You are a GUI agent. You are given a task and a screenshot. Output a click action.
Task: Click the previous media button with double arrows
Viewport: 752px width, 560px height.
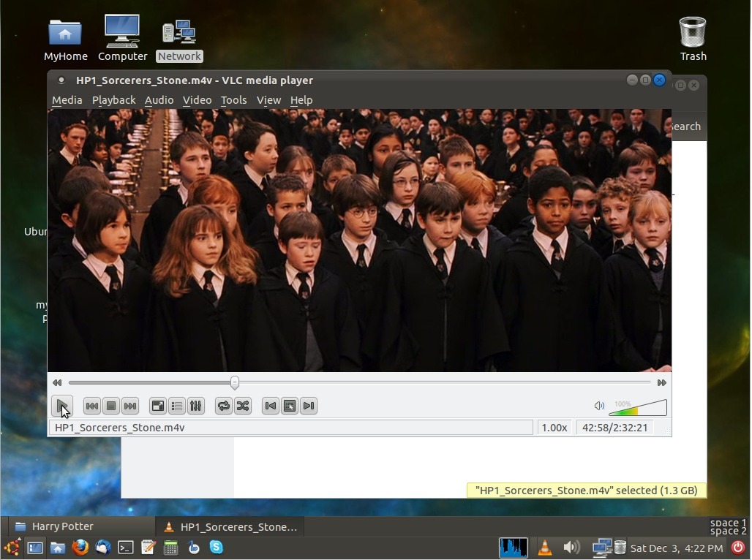[x=91, y=406]
